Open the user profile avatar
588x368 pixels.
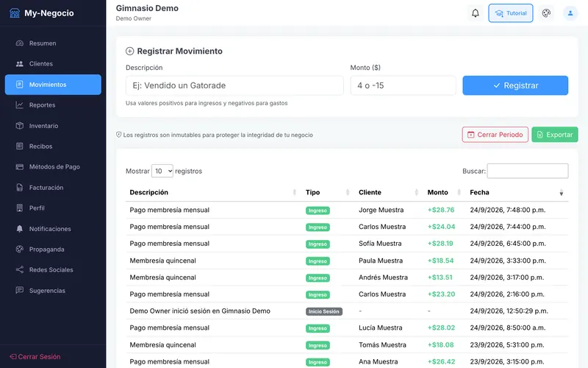click(570, 13)
